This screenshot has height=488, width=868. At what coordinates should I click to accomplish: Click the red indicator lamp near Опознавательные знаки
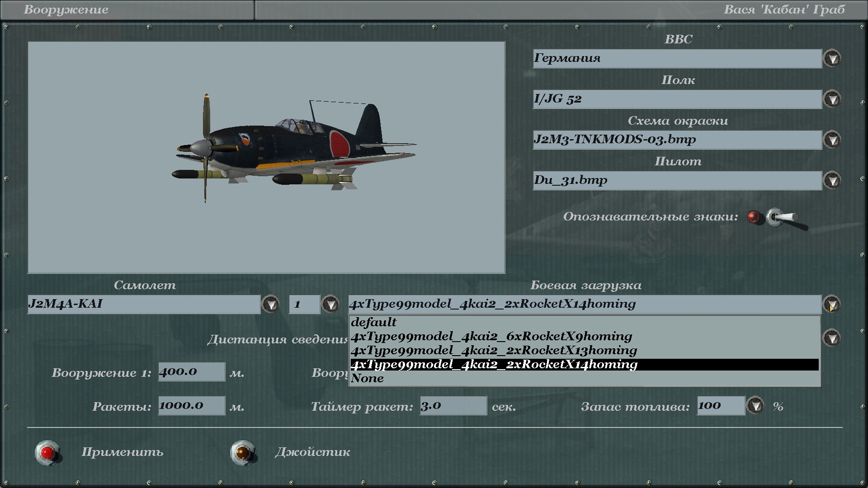click(753, 217)
